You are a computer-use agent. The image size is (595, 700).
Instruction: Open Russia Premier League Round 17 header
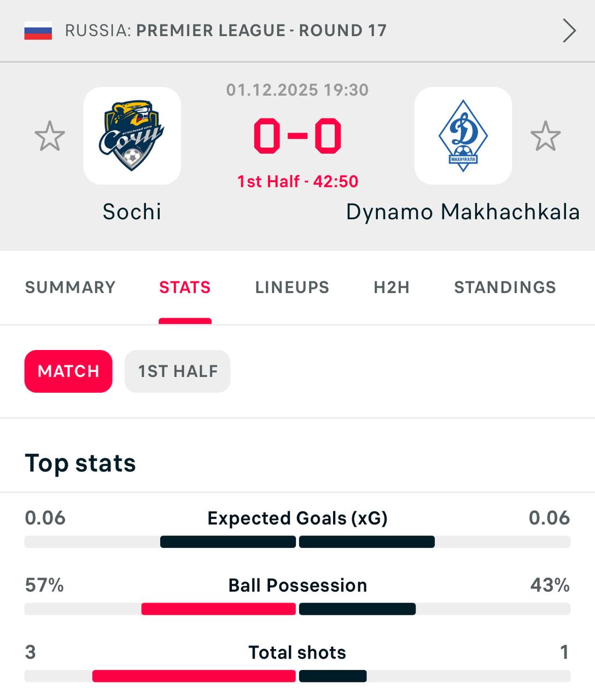pyautogui.click(x=225, y=31)
